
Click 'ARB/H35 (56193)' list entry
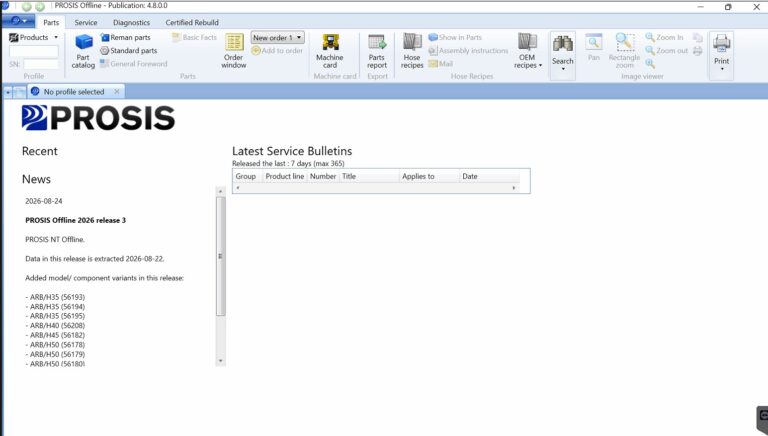pyautogui.click(x=55, y=297)
